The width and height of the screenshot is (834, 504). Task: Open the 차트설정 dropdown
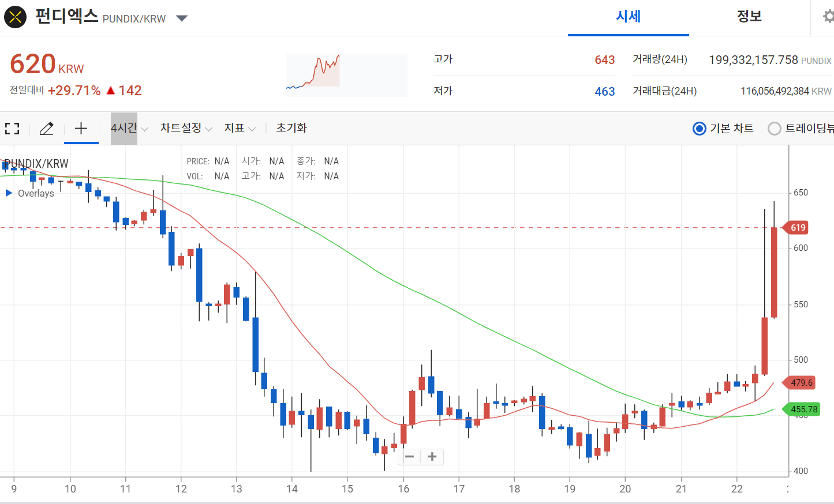pos(186,128)
